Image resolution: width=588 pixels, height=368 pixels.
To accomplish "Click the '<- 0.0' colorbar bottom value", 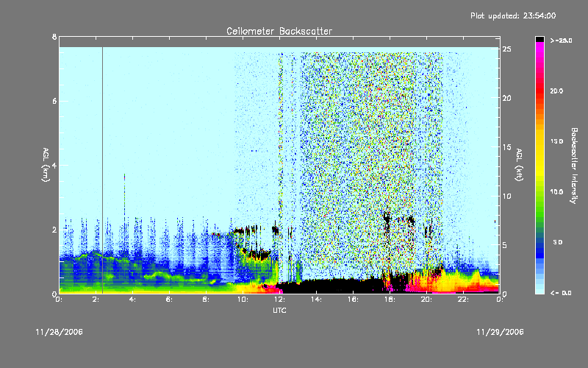I will 561,293.
